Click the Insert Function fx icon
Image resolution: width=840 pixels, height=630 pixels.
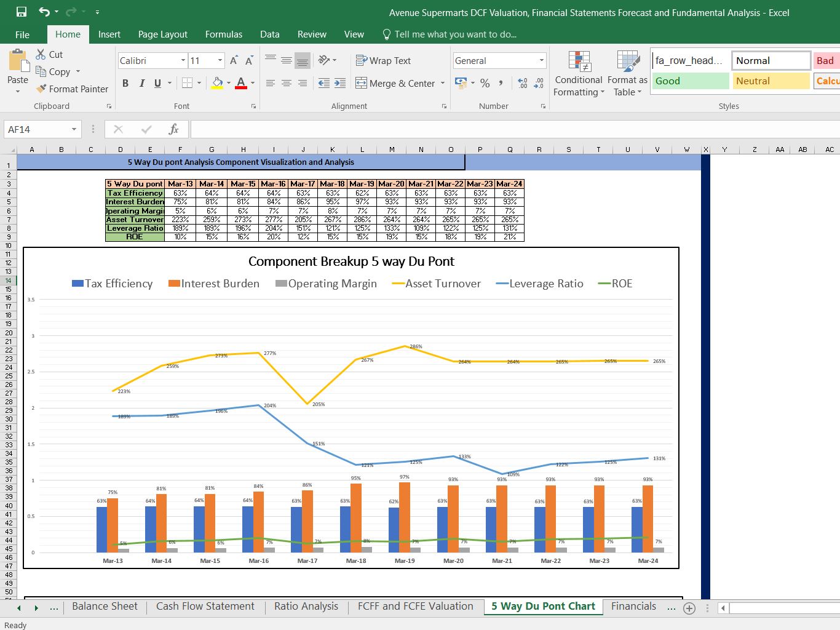[x=173, y=129]
